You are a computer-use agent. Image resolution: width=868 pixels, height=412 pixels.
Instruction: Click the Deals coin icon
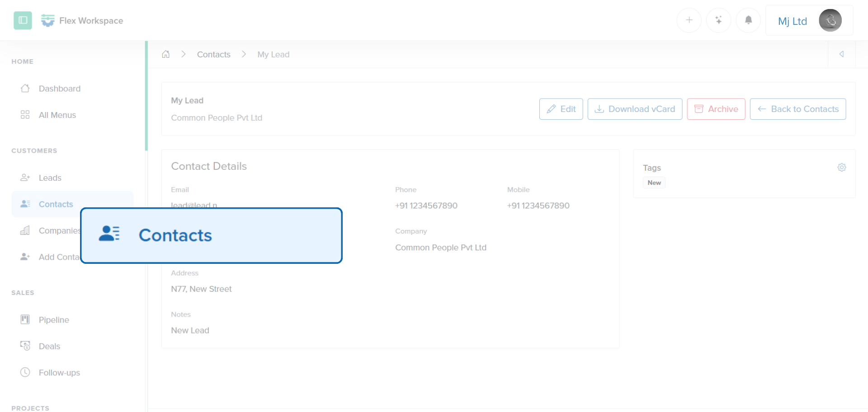(25, 346)
